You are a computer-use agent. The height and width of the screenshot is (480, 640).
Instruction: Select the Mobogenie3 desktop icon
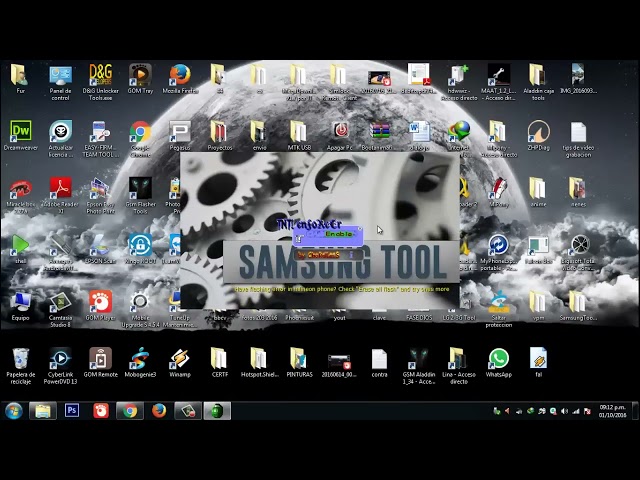pos(140,362)
